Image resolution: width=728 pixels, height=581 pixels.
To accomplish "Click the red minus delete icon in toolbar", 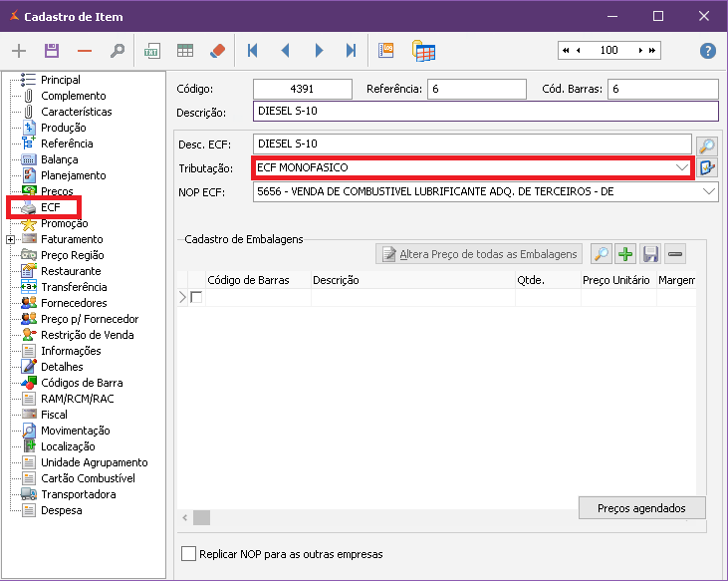I will pos(85,51).
